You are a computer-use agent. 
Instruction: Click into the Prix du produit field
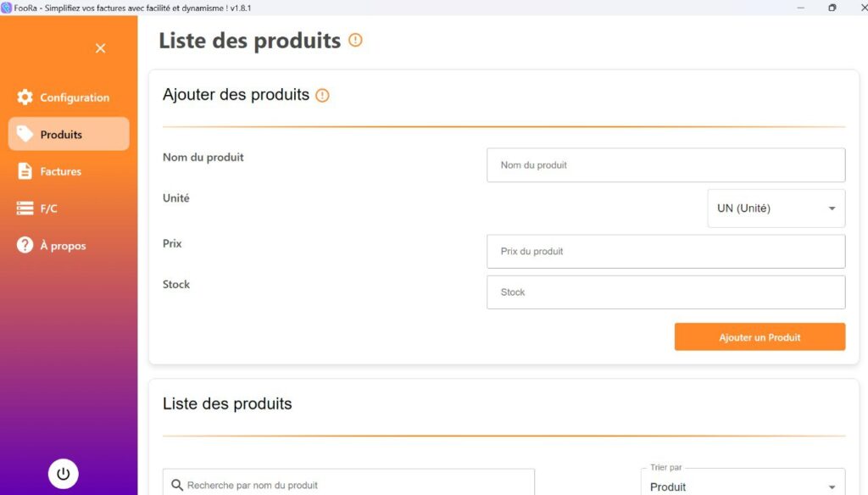(666, 252)
